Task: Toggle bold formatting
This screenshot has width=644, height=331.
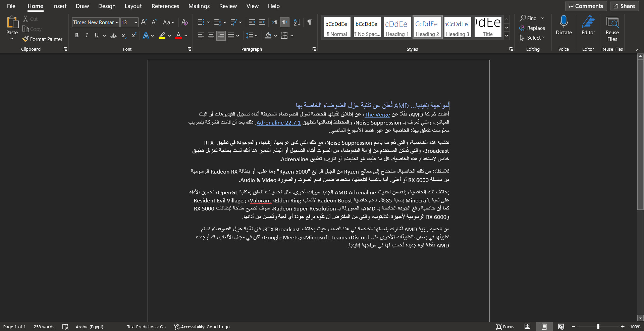Action: (x=77, y=36)
